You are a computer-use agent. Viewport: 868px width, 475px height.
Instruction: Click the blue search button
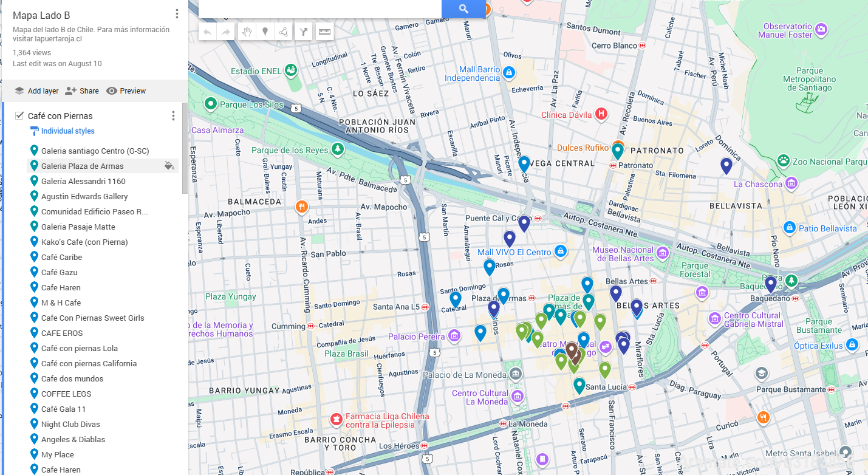pos(463,9)
